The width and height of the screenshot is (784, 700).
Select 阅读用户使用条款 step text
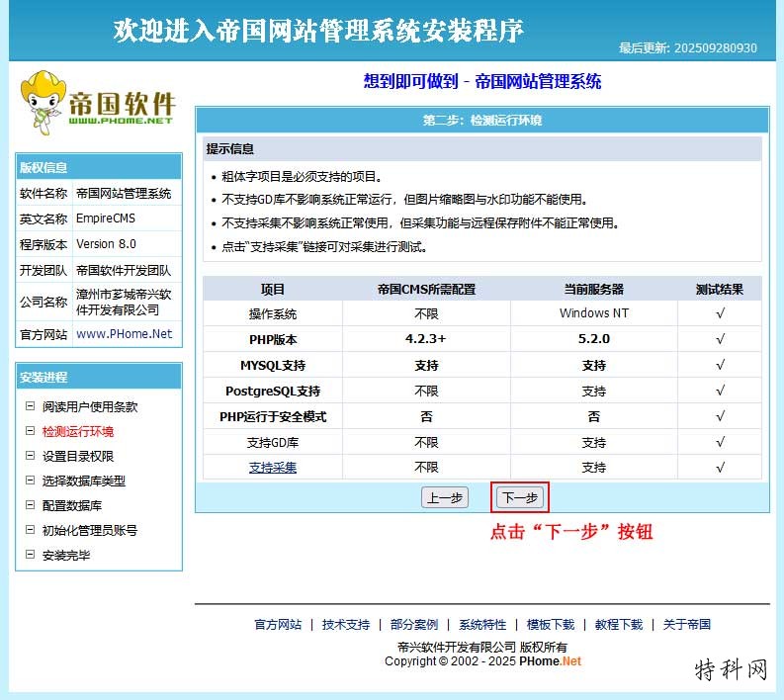[x=90, y=407]
